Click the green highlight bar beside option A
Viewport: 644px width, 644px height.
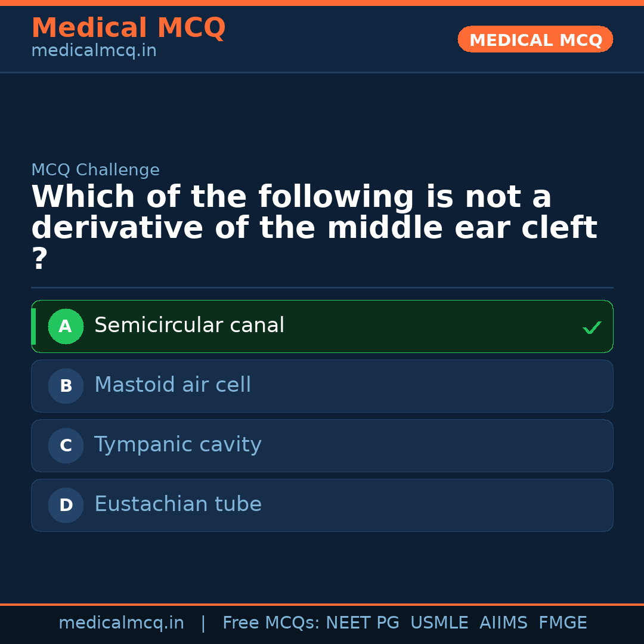coord(34,326)
